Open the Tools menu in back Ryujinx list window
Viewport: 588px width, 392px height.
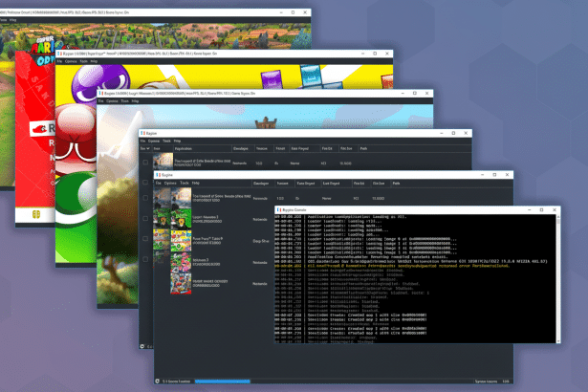tap(166, 142)
